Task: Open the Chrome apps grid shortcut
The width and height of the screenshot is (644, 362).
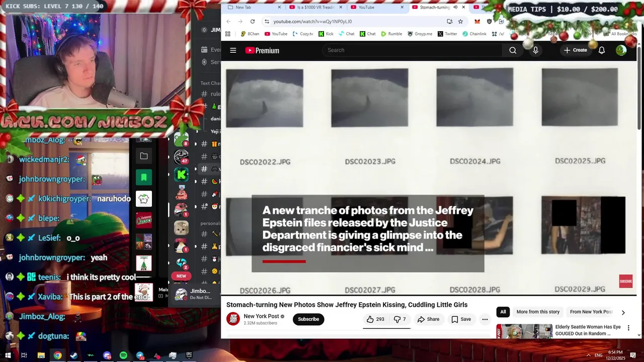Action: 228,34
